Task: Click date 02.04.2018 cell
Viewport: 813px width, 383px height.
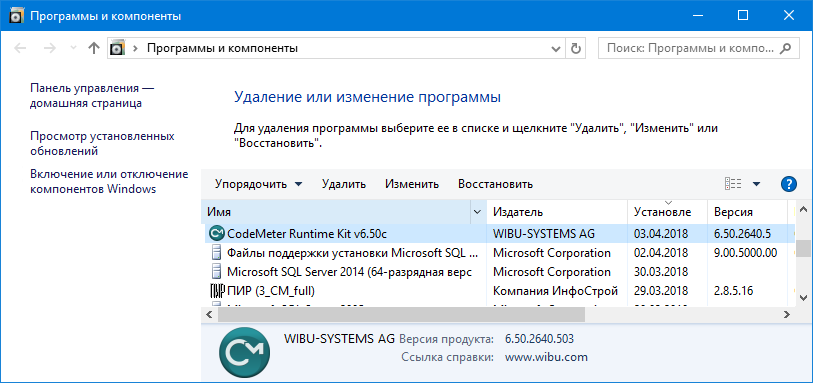Action: [661, 253]
